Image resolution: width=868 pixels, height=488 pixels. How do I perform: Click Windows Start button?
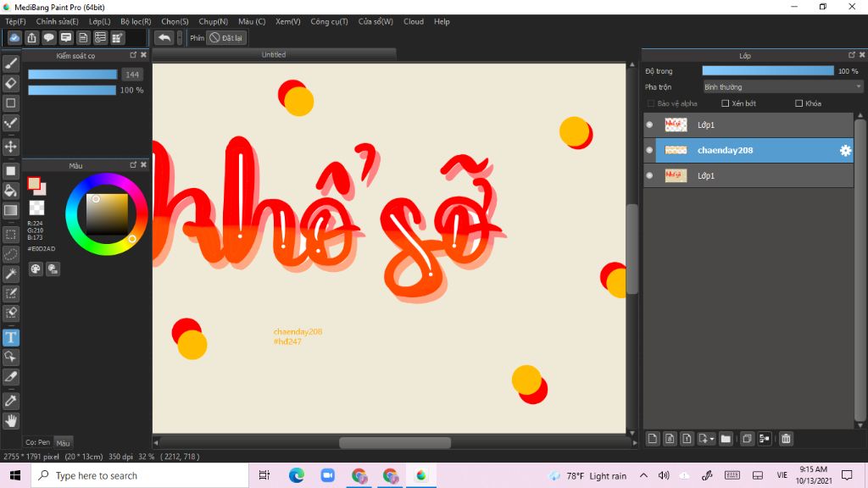[x=15, y=475]
